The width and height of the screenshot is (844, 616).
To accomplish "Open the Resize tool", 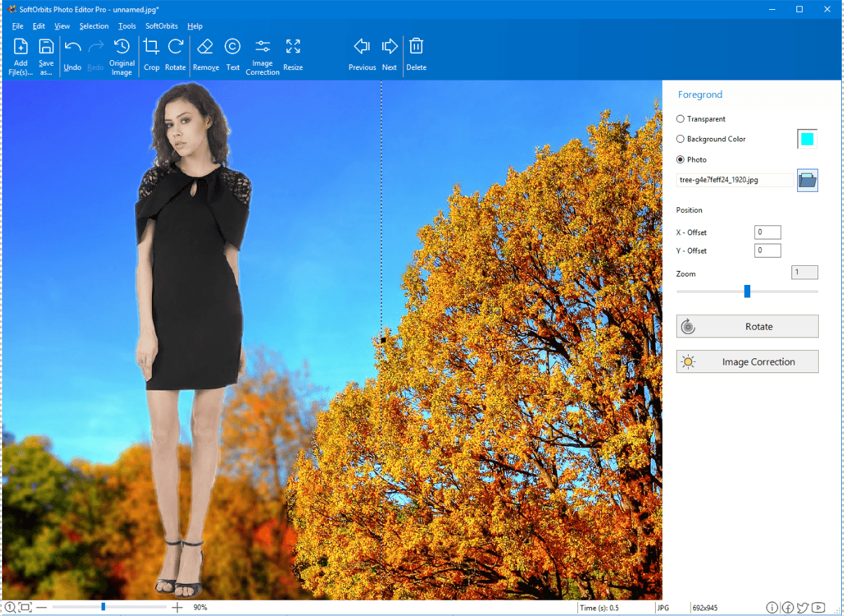I will 293,53.
